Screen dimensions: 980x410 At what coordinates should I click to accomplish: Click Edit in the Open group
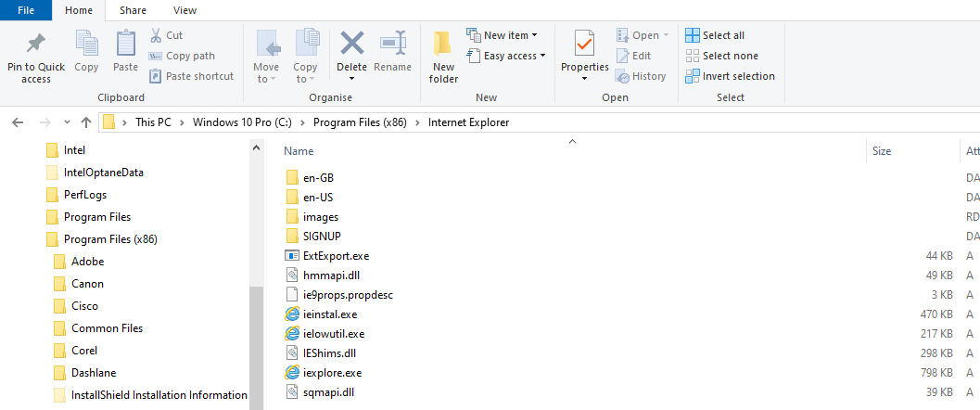tap(634, 56)
